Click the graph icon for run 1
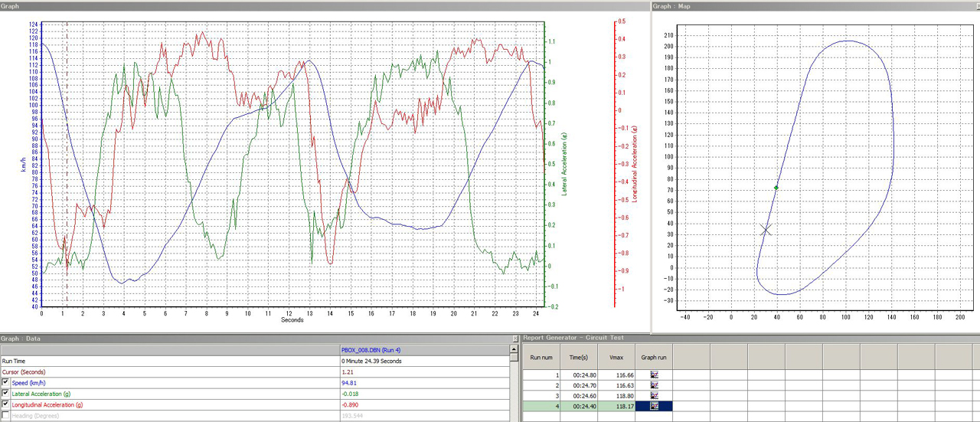 point(655,375)
